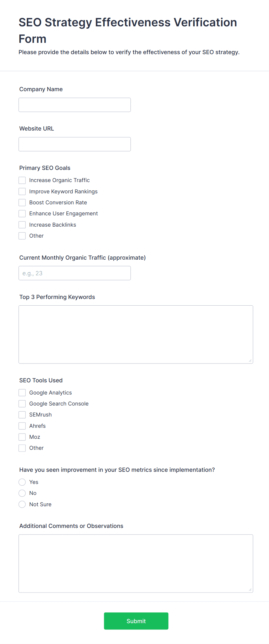Select Boost Conversion Rate checkbox
The width and height of the screenshot is (269, 644).
coord(22,203)
